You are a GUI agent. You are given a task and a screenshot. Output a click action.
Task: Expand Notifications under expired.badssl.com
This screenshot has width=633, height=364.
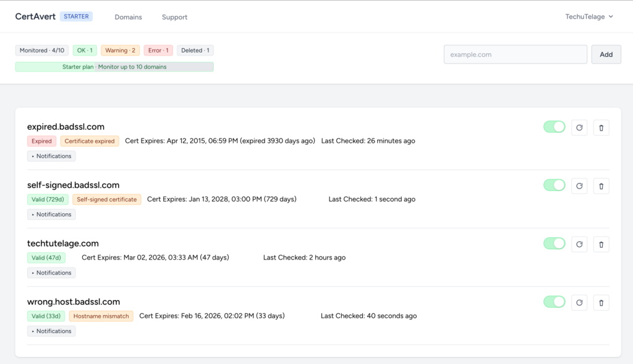click(x=51, y=156)
